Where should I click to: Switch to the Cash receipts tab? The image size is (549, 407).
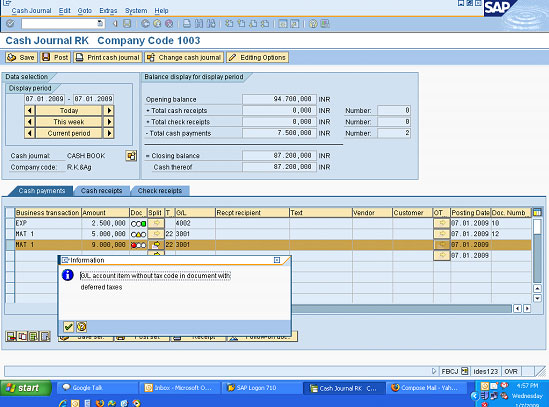coord(102,191)
